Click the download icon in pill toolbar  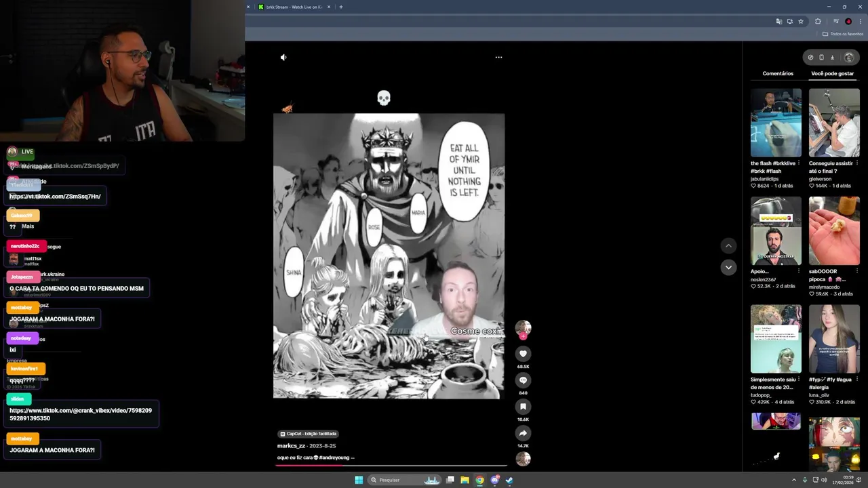click(x=833, y=58)
